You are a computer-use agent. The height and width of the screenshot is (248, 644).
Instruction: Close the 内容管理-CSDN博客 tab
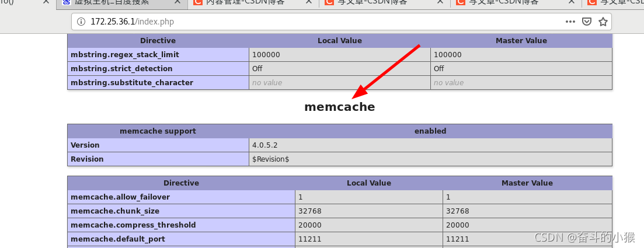[308, 2]
